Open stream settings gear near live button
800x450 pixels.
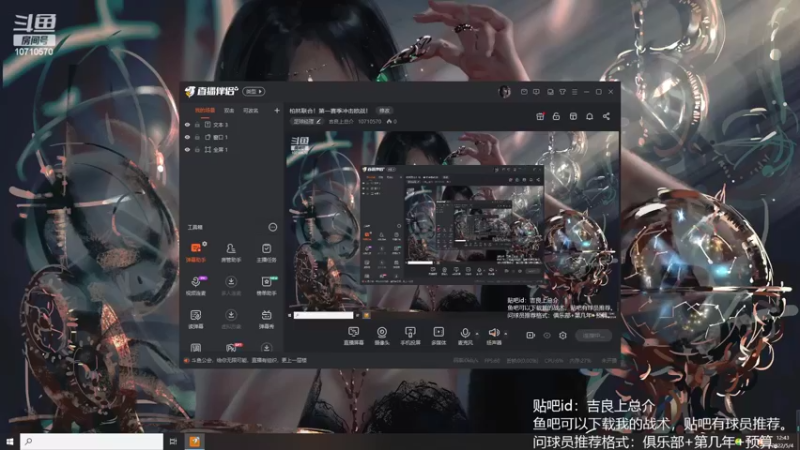(x=563, y=335)
